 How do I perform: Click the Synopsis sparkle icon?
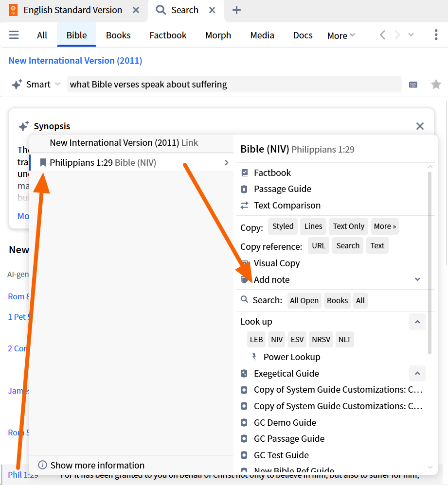tap(24, 126)
